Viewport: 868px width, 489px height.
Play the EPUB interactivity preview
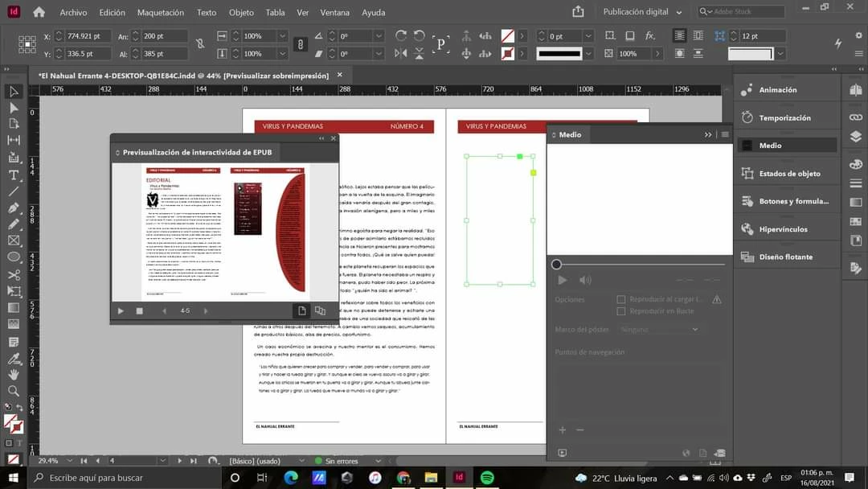[121, 310]
